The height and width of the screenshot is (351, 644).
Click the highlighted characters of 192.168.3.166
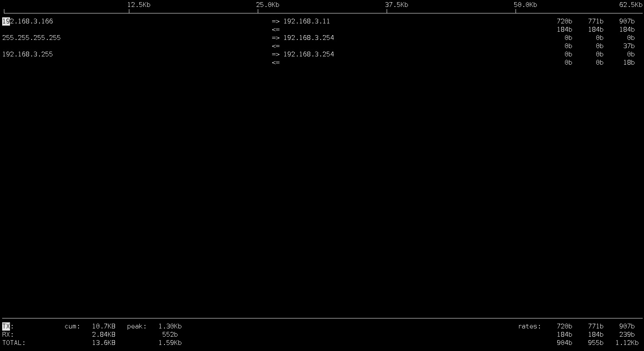point(6,21)
